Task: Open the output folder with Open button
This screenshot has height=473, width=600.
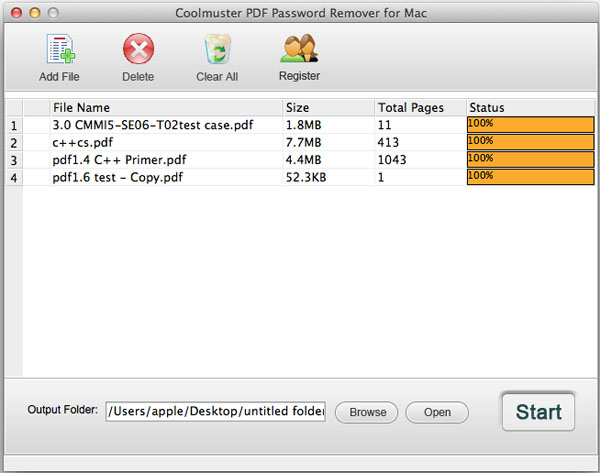Action: (x=437, y=412)
